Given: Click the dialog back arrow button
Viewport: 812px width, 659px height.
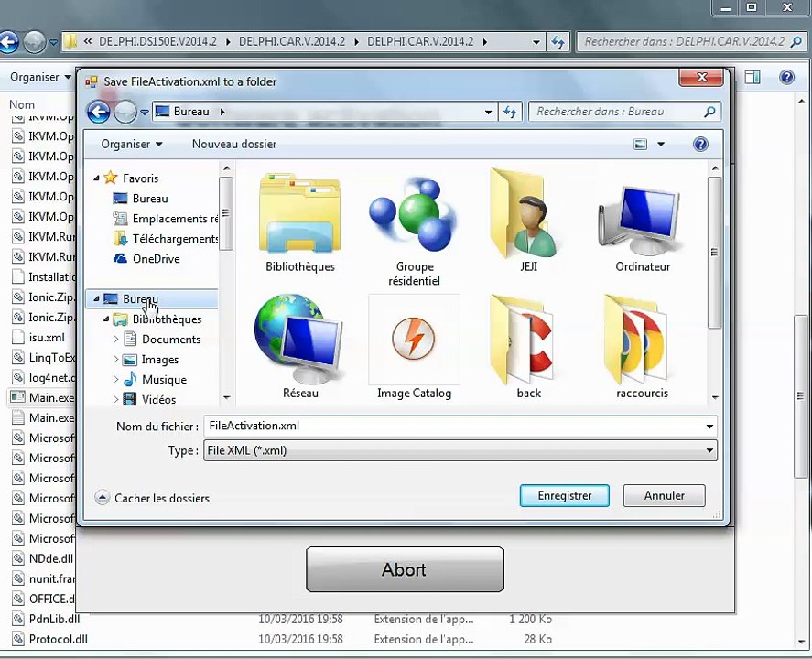Looking at the screenshot, I should [98, 112].
